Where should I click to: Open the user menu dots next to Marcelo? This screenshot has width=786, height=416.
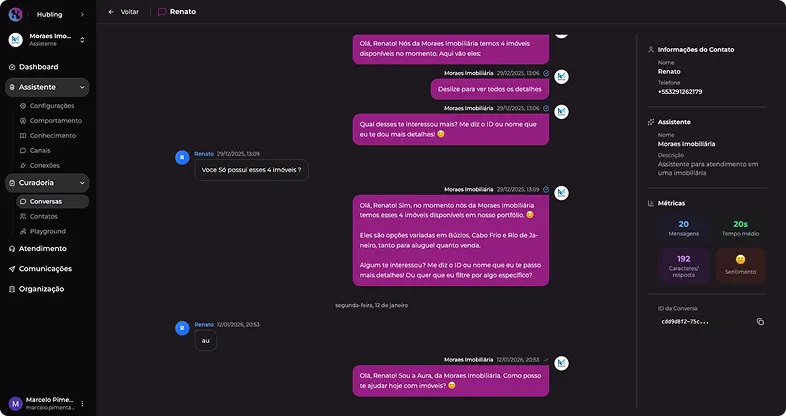[x=82, y=403]
